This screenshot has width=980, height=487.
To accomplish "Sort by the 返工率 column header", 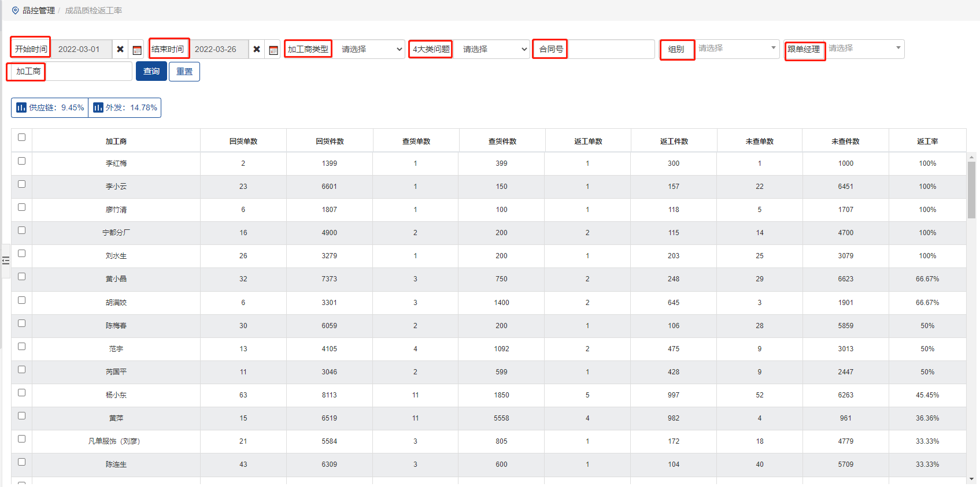I will [x=927, y=141].
